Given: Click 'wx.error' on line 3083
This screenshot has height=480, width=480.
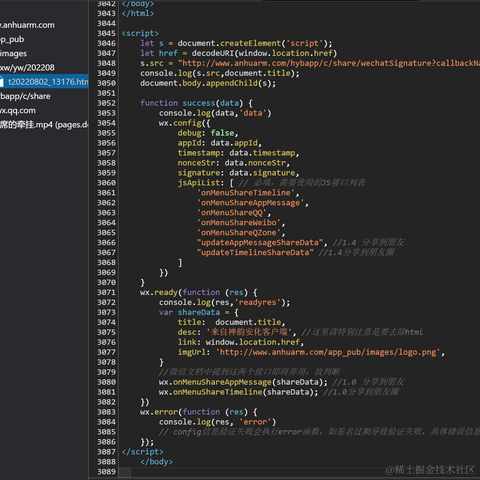Looking at the screenshot, I should (159, 412).
